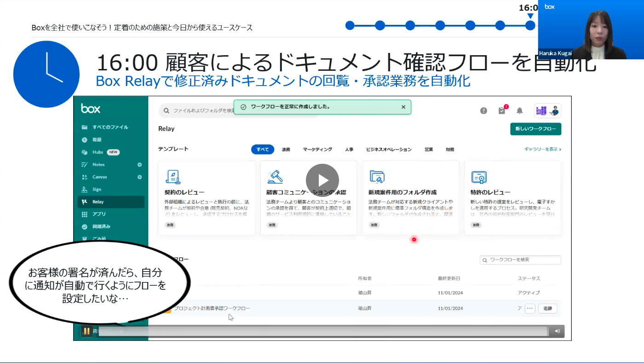
Task: Click the 新しいワークフロー button
Action: 535,129
